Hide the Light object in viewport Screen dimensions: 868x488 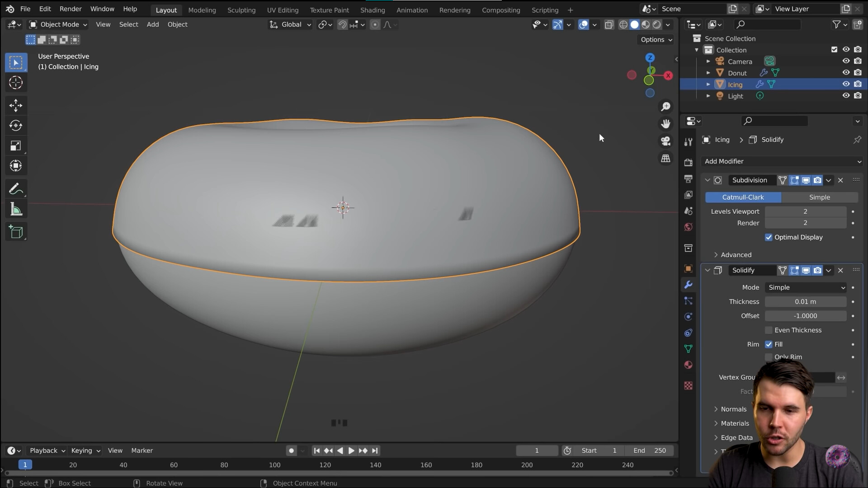click(x=846, y=96)
